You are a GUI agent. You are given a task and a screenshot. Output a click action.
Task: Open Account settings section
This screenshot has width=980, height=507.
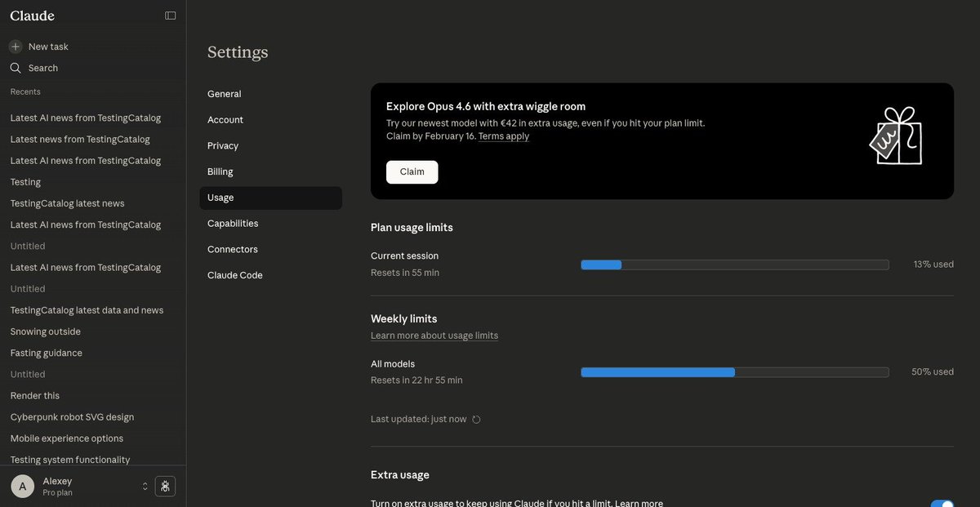(270, 120)
